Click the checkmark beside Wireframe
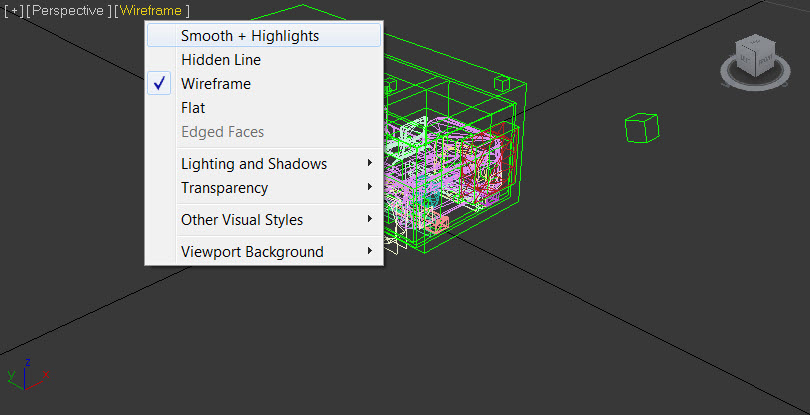Image resolution: width=810 pixels, height=415 pixels. [160, 84]
